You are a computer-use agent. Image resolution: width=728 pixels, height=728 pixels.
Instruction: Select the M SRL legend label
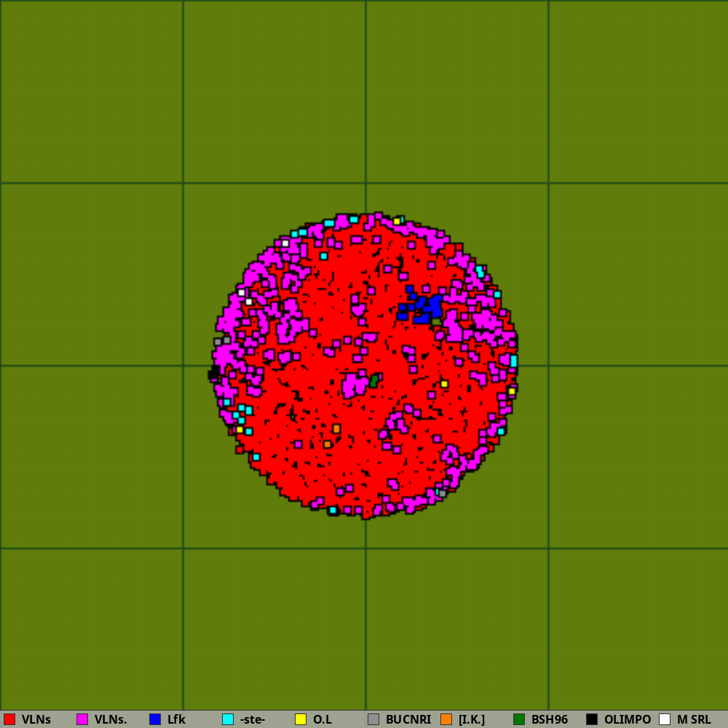[694, 719]
